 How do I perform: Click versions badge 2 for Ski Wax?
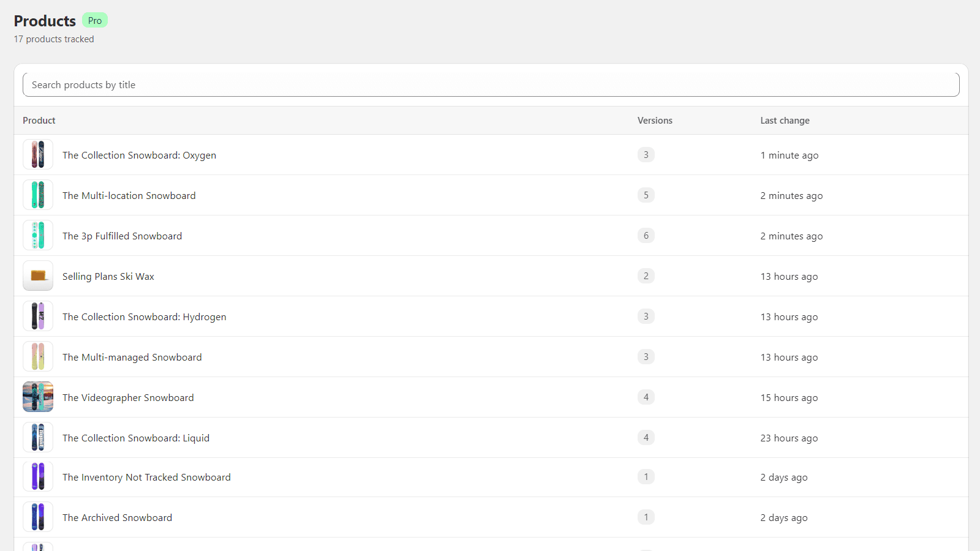click(x=646, y=275)
